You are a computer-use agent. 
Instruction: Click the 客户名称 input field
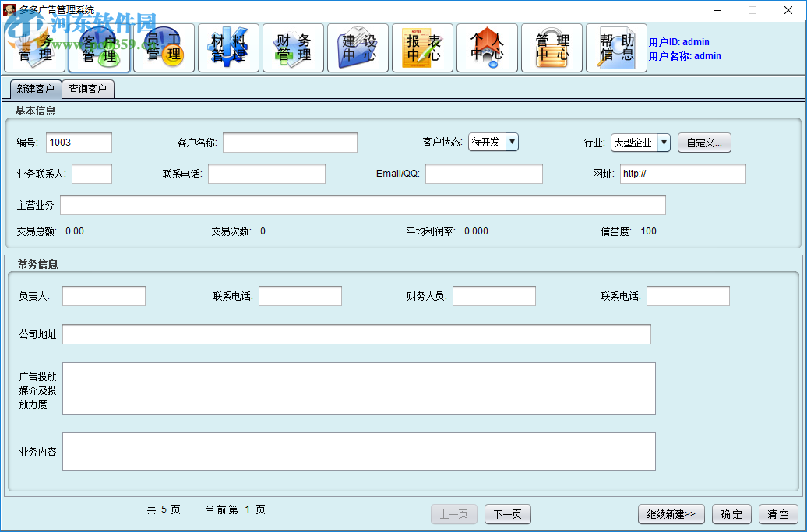(290, 143)
